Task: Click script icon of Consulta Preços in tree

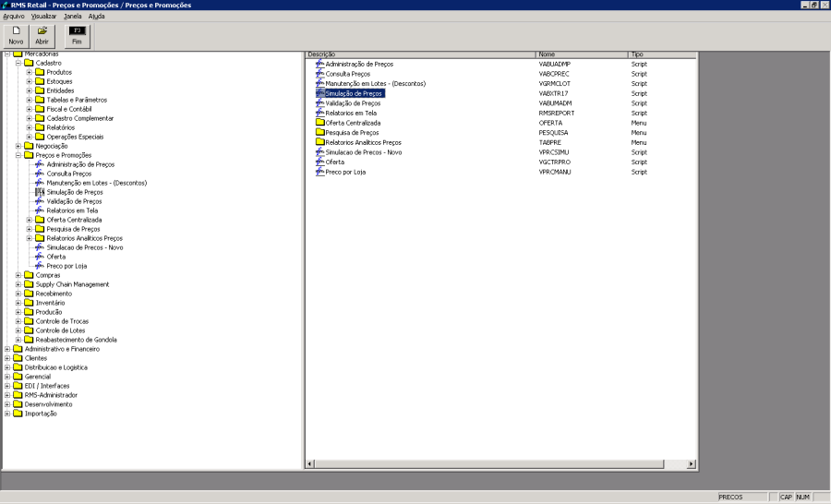Action: pos(40,174)
